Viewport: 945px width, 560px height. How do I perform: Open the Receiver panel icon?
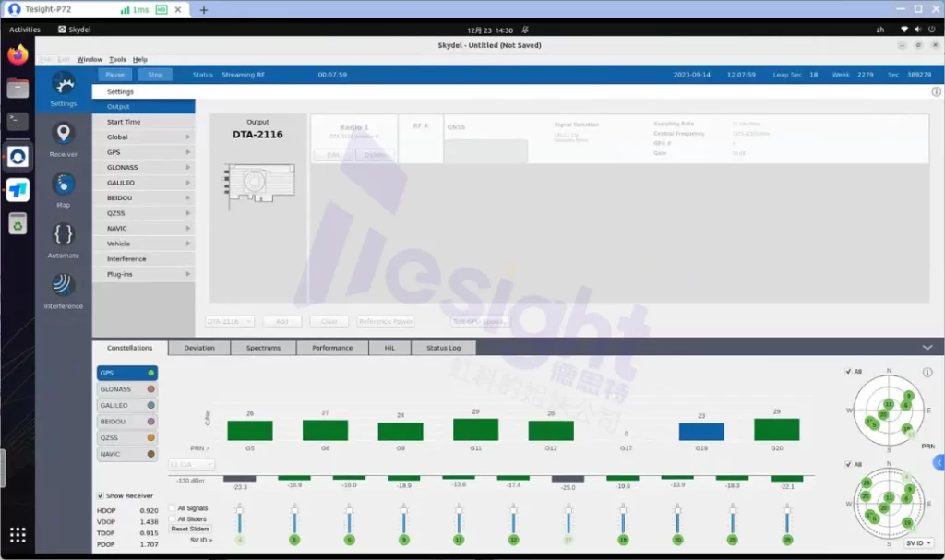63,135
